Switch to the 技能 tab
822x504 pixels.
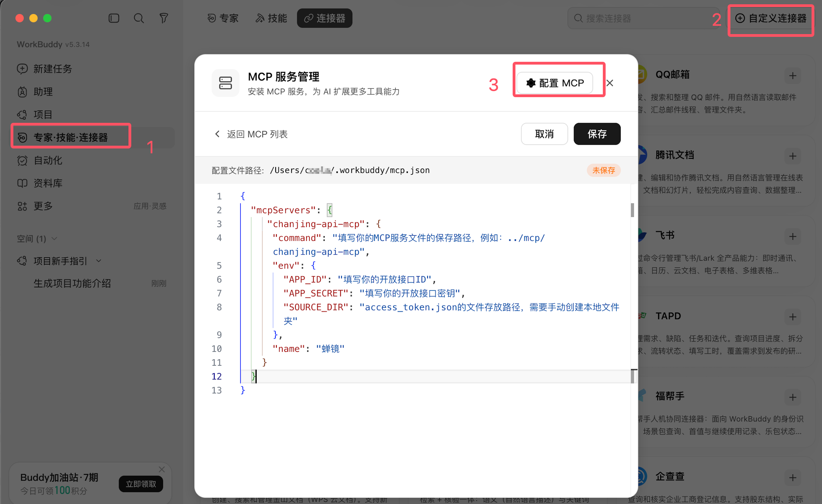pyautogui.click(x=271, y=18)
